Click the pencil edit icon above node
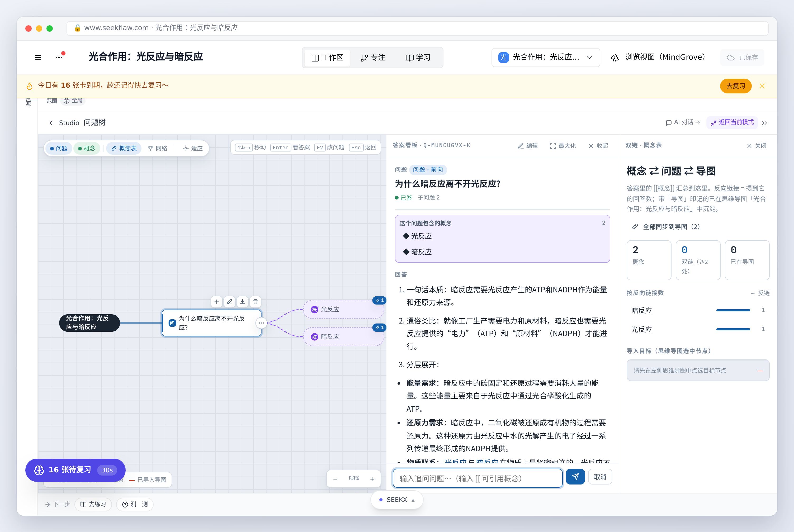 (x=230, y=302)
